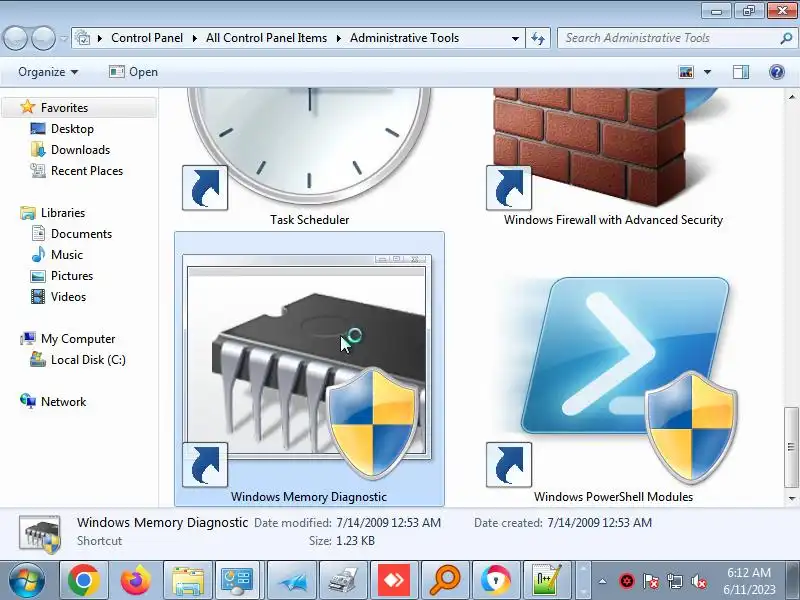This screenshot has width=800, height=600.
Task: Click the Open toolbar button
Action: (x=133, y=72)
